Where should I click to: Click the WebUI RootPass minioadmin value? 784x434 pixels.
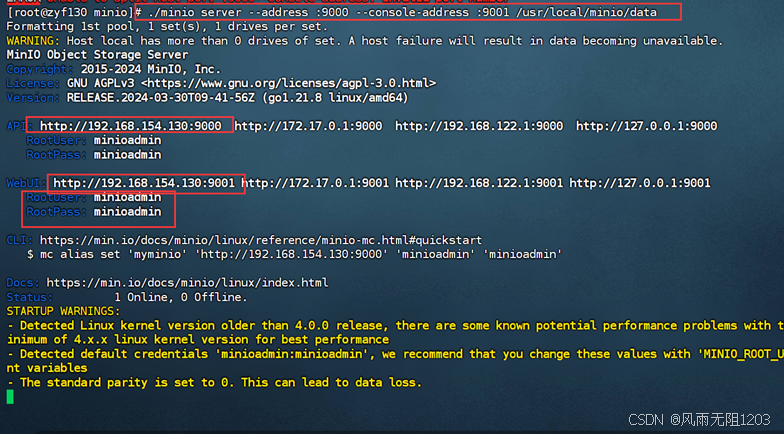pos(128,212)
